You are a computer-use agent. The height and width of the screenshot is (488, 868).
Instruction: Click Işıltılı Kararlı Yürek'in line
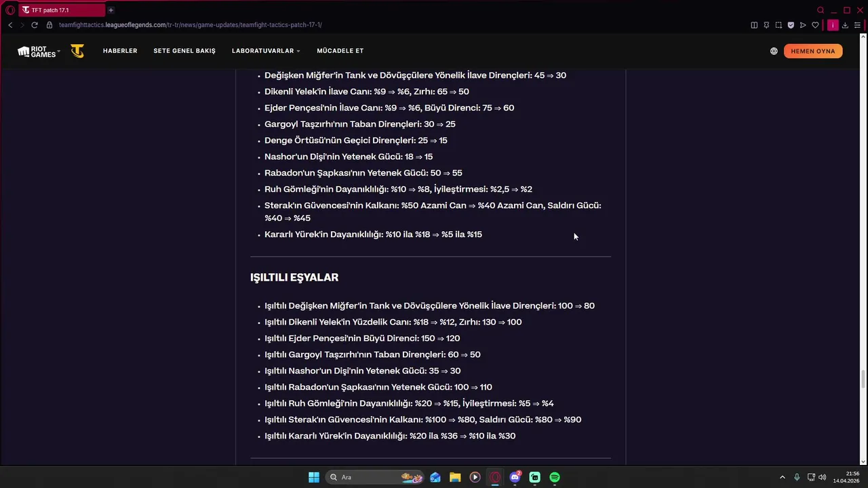(390, 436)
